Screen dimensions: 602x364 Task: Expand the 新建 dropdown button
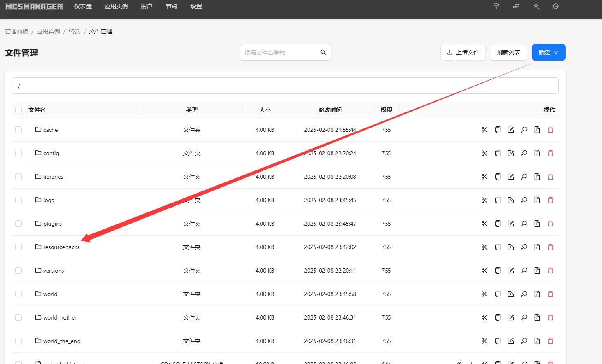click(548, 52)
